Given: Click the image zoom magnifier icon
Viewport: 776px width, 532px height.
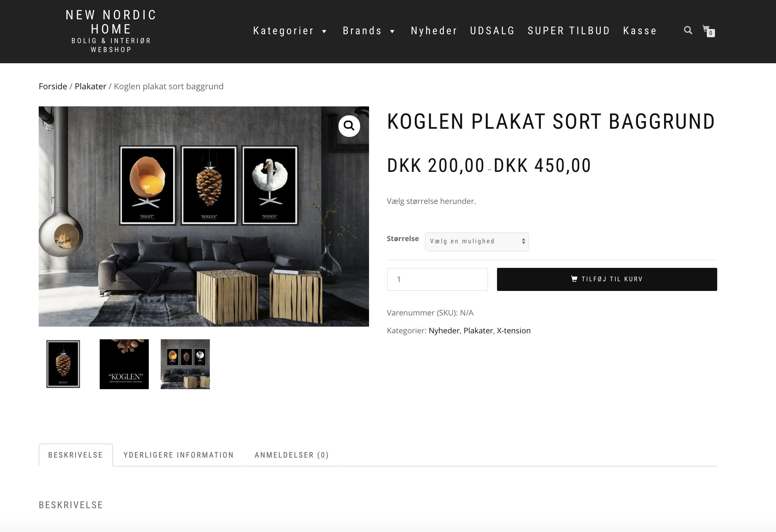Looking at the screenshot, I should (349, 126).
